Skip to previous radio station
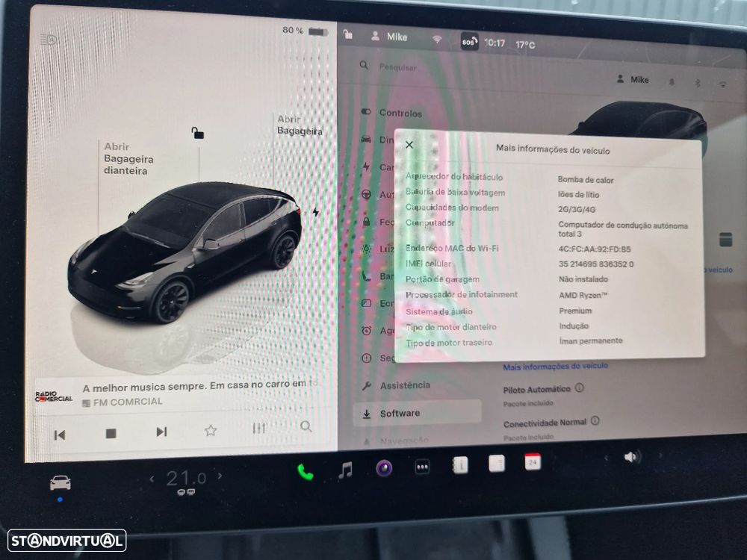The image size is (747, 560). coord(60,435)
